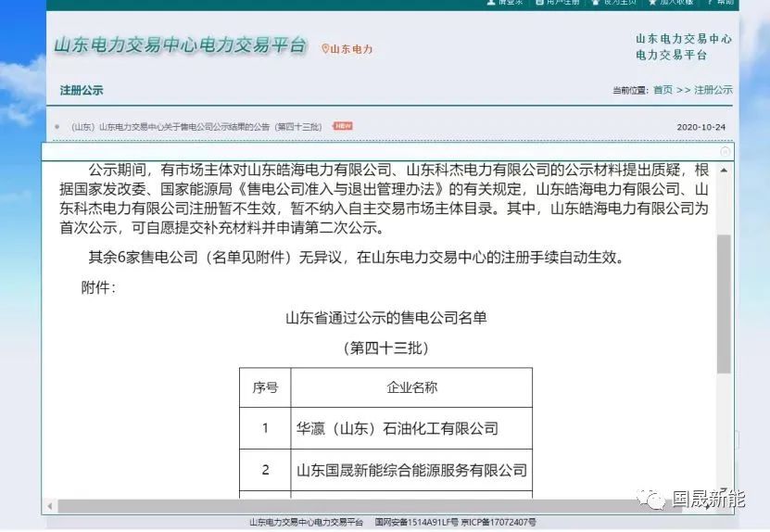Click the WeChat logo beside 国晟新能
770x532 pixels.
(656, 500)
